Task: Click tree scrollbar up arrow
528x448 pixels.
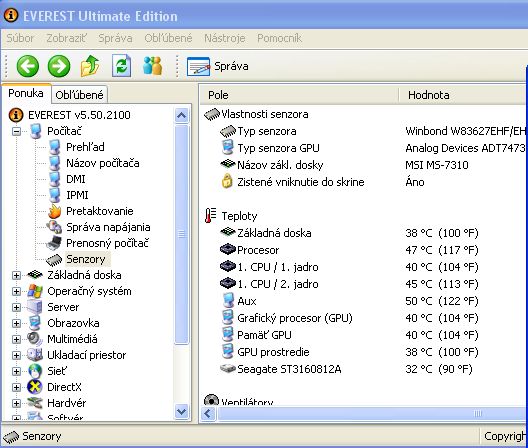Action: tap(182, 116)
